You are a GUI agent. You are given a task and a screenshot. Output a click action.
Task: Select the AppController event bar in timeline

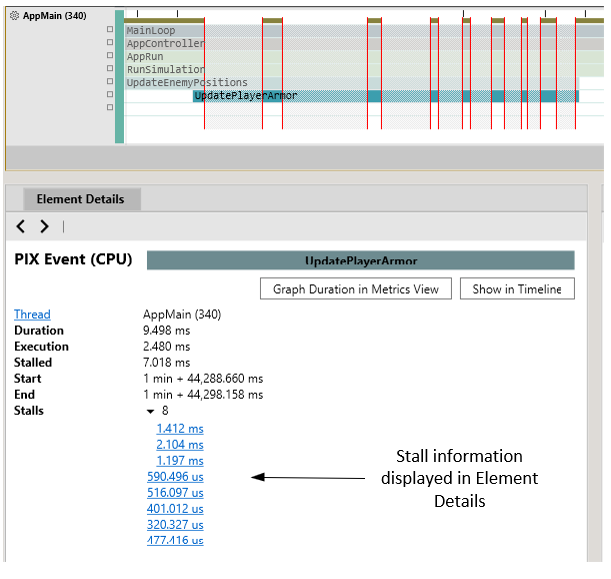click(364, 44)
